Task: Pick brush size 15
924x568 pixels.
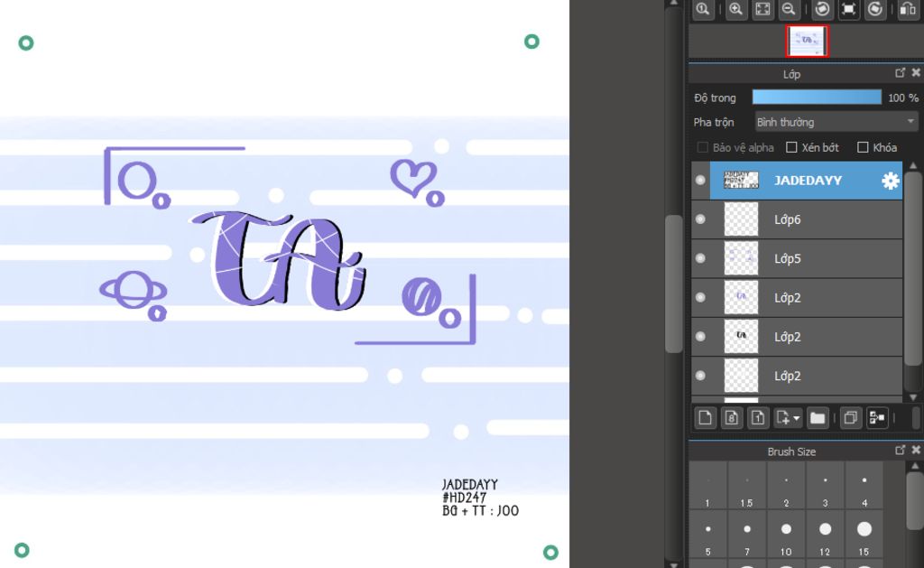Action: click(x=864, y=535)
